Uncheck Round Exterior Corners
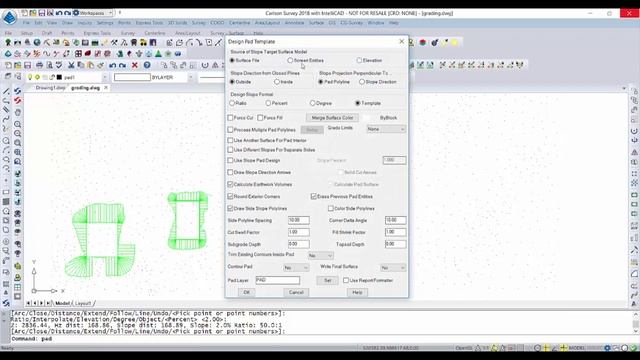The image size is (640, 360). [230, 196]
